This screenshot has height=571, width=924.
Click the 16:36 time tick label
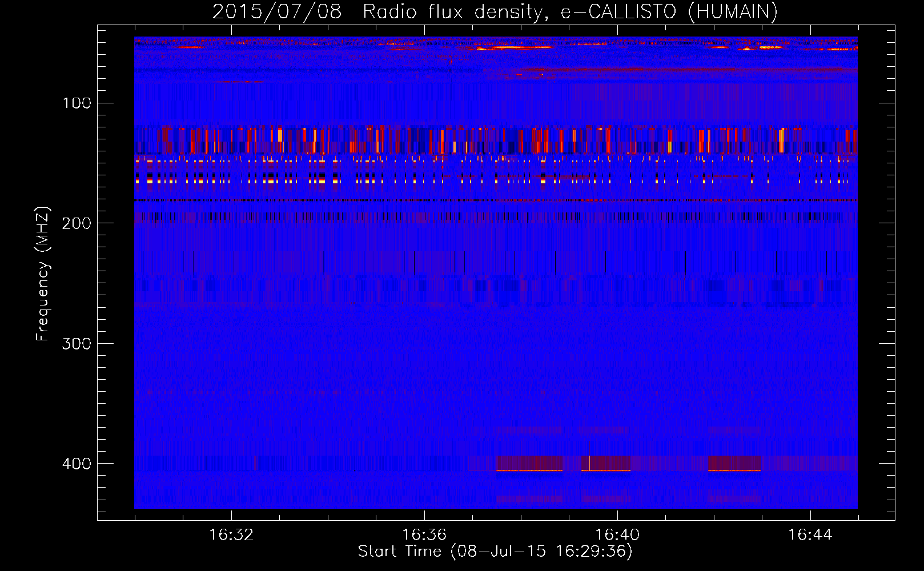424,535
